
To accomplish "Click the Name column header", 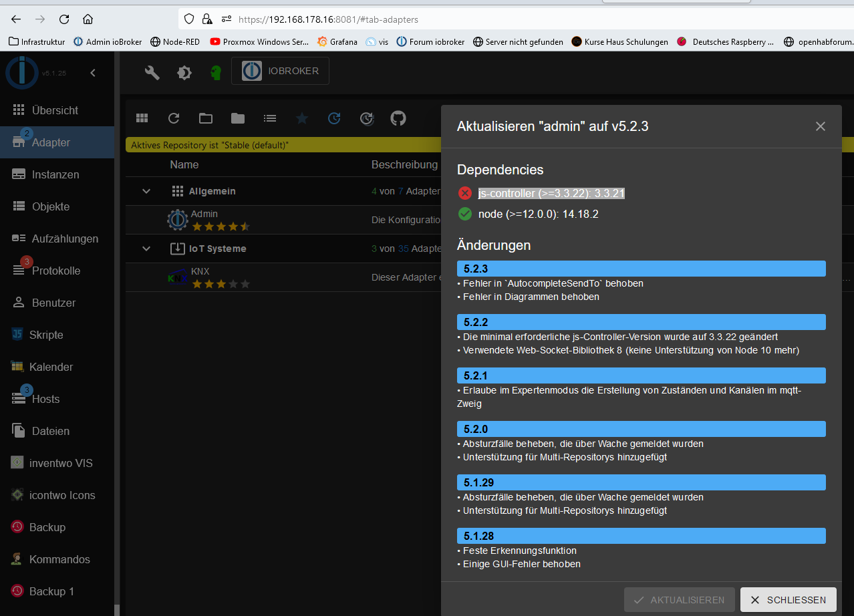I will point(184,164).
